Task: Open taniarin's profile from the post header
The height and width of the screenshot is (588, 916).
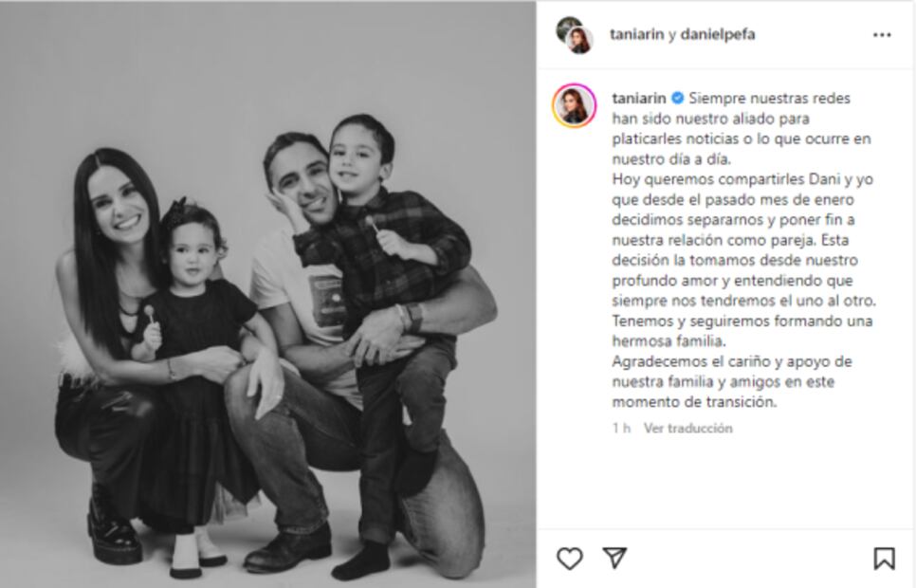Action: pos(637,34)
